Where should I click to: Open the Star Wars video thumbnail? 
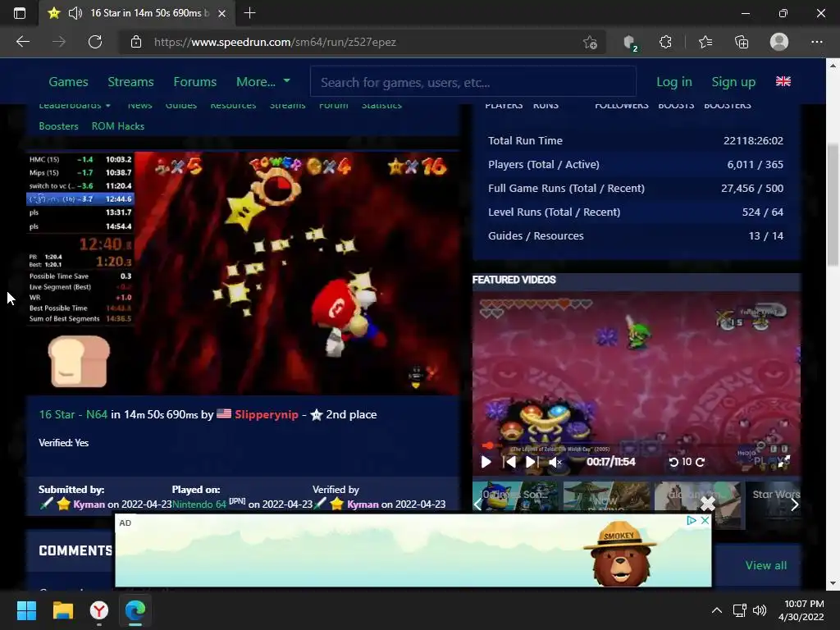coord(774,505)
